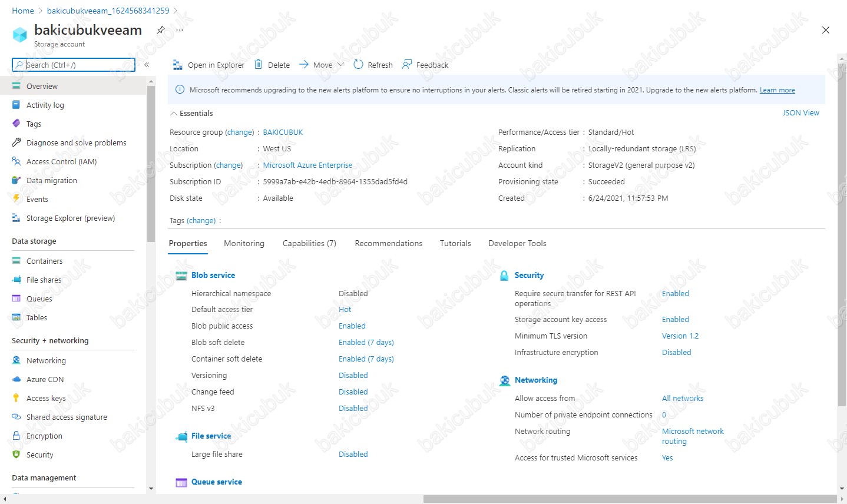Click the purple Tags icon
The image size is (847, 504).
pos(16,124)
